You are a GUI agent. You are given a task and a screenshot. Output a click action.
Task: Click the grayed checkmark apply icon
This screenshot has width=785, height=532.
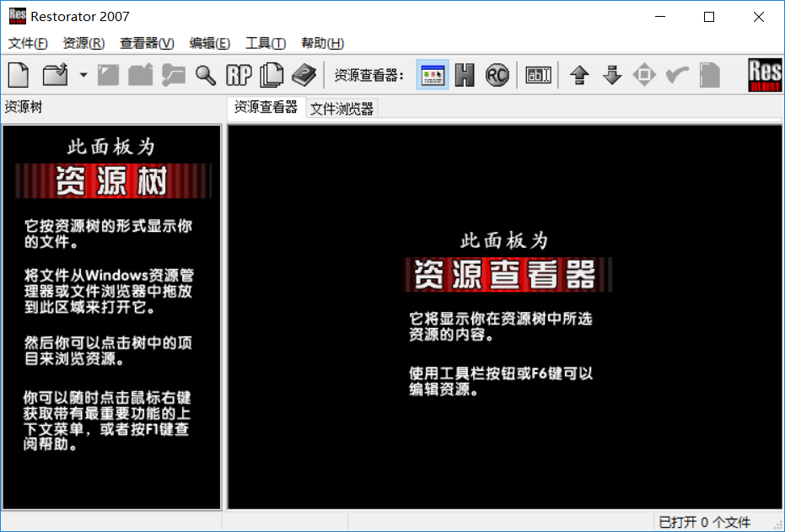677,75
